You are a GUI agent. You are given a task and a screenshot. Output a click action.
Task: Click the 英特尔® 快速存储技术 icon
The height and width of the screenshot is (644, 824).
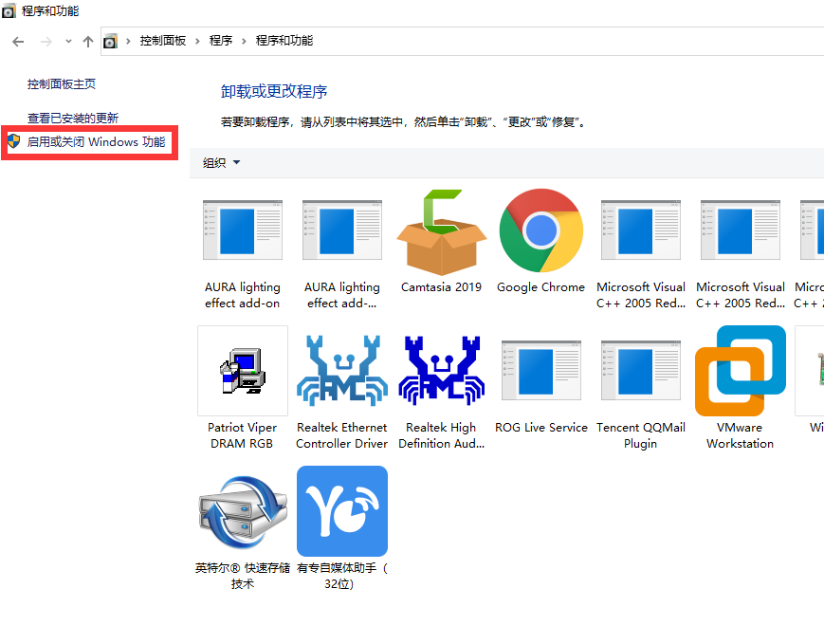pos(242,511)
